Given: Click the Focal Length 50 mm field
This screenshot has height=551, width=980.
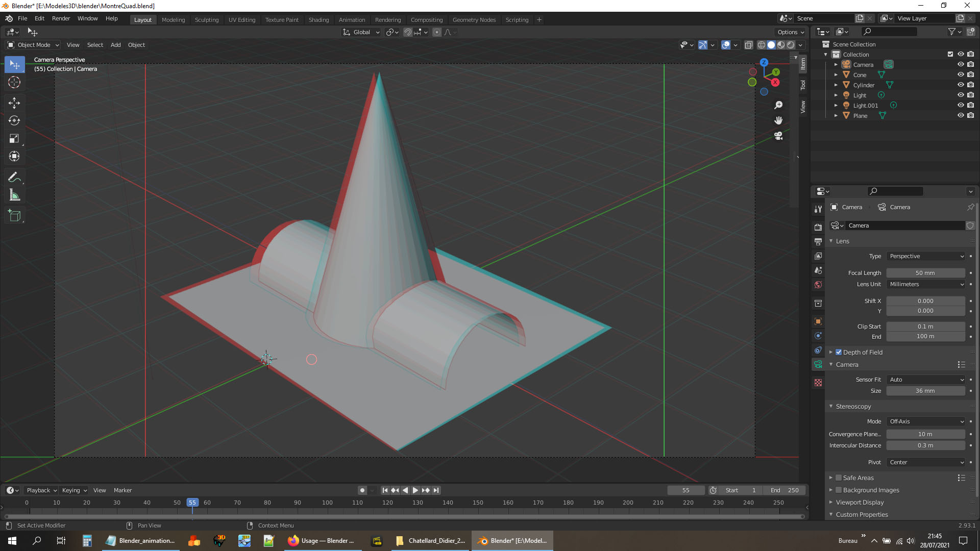Looking at the screenshot, I should point(925,273).
